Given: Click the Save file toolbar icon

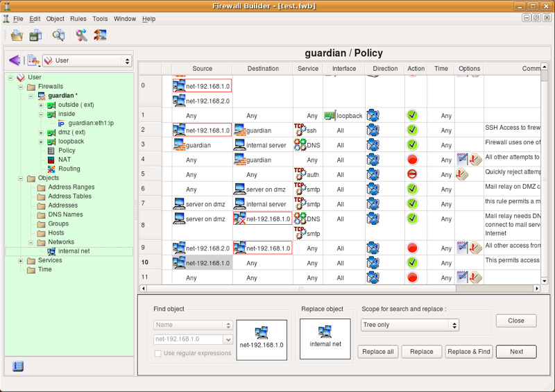Looking at the screenshot, I should (x=35, y=35).
